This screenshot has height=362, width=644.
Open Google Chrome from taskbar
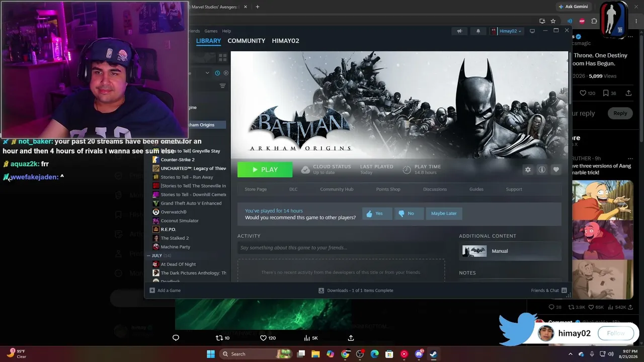(x=345, y=354)
